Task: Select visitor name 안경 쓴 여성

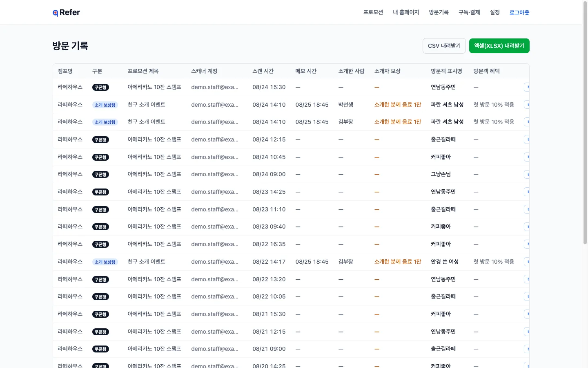Action: point(445,262)
